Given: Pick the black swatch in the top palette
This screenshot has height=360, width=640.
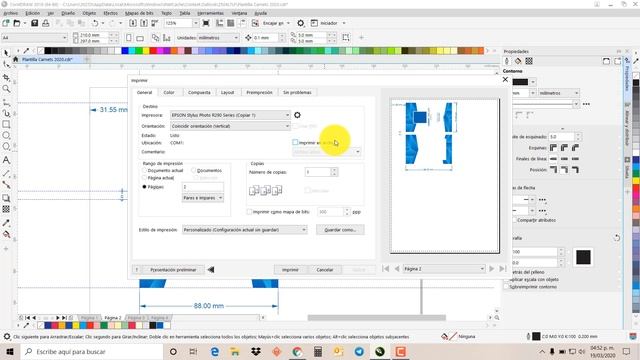Looking at the screenshot, I should 48,51.
